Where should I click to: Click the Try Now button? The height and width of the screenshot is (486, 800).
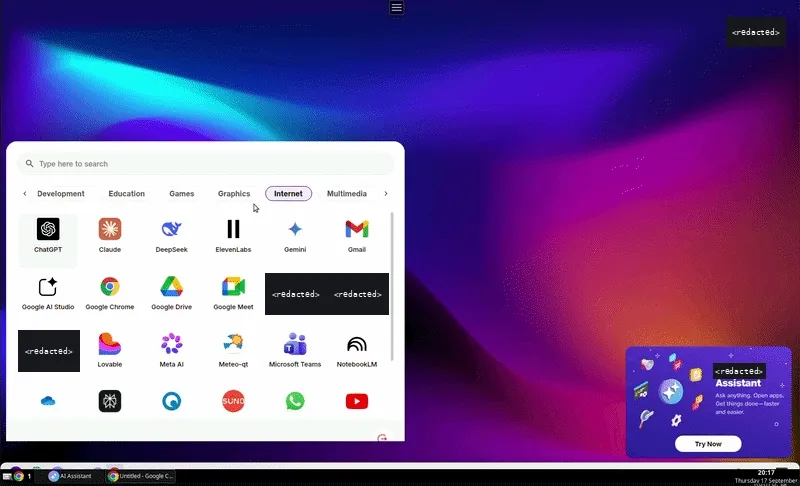708,444
